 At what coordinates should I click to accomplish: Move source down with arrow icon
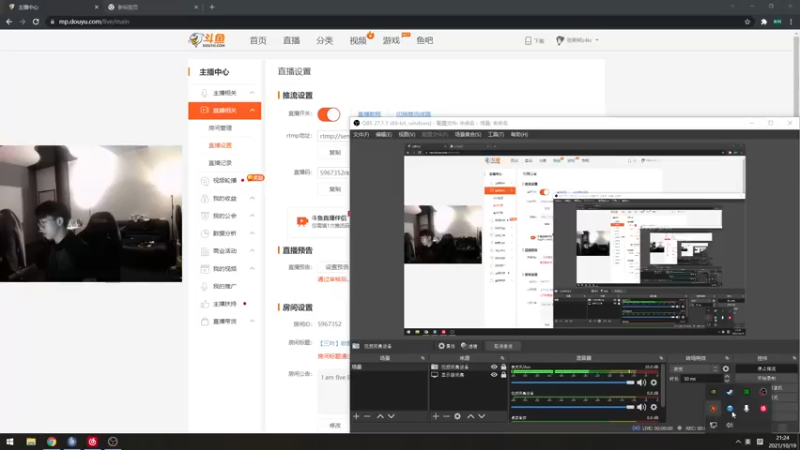482,416
